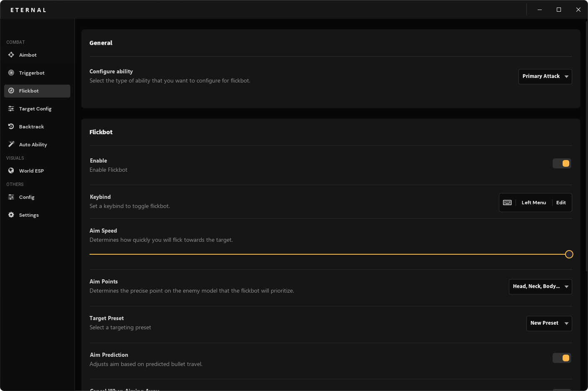Click the Aim Speed slider handle
Screen dimensions: 588x391
[569, 254]
